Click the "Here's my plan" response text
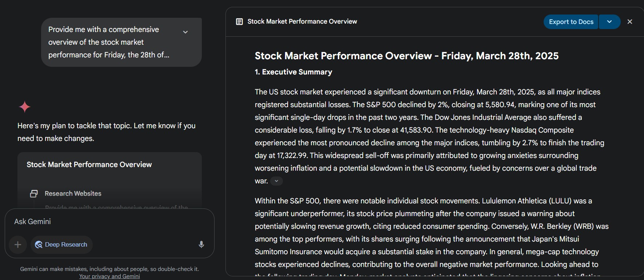The height and width of the screenshot is (280, 644). pyautogui.click(x=107, y=132)
